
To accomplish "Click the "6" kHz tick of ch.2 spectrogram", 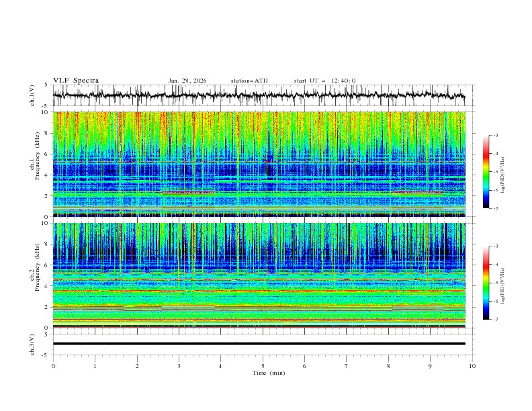I will (47, 265).
